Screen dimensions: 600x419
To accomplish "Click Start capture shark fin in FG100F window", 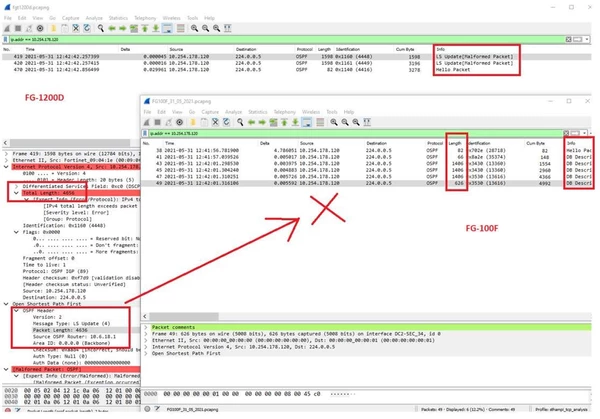I will [146, 122].
